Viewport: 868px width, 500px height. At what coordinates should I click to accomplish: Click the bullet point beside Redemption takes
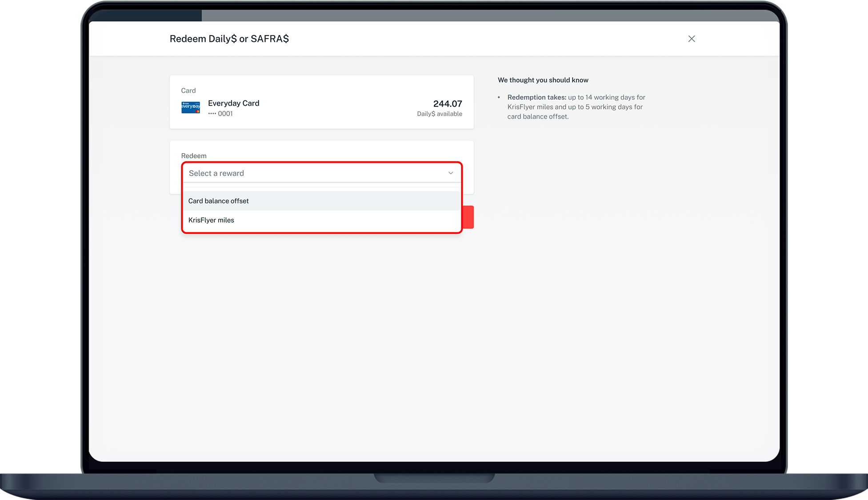(x=499, y=97)
